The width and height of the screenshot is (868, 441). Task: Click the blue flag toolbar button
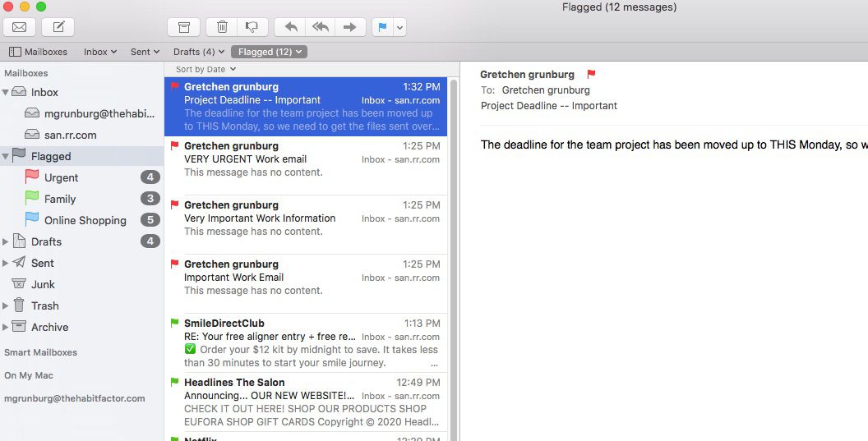coord(382,26)
